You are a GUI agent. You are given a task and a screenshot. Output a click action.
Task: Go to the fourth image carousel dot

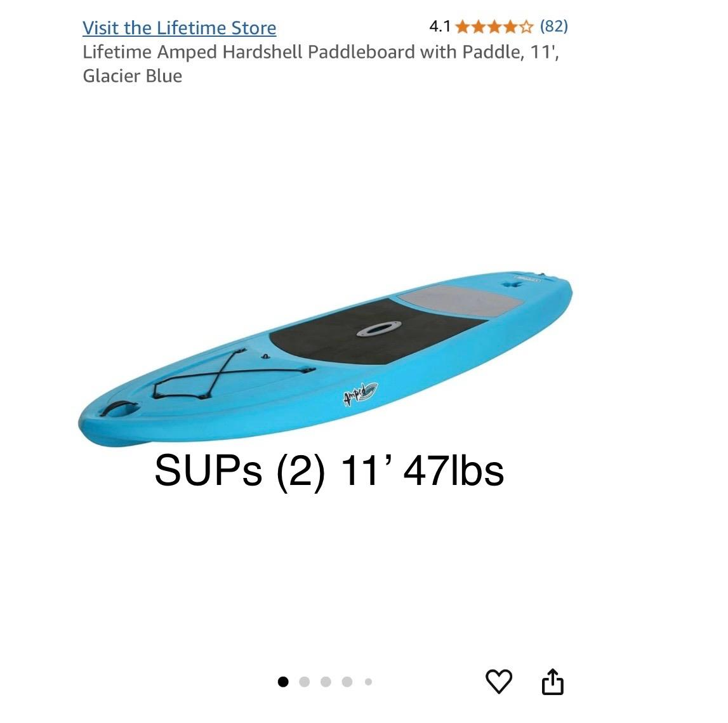coord(347,682)
